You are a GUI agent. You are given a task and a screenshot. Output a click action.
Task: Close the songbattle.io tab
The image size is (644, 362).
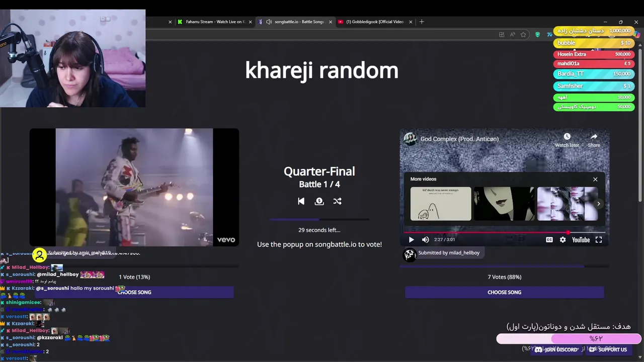331,22
